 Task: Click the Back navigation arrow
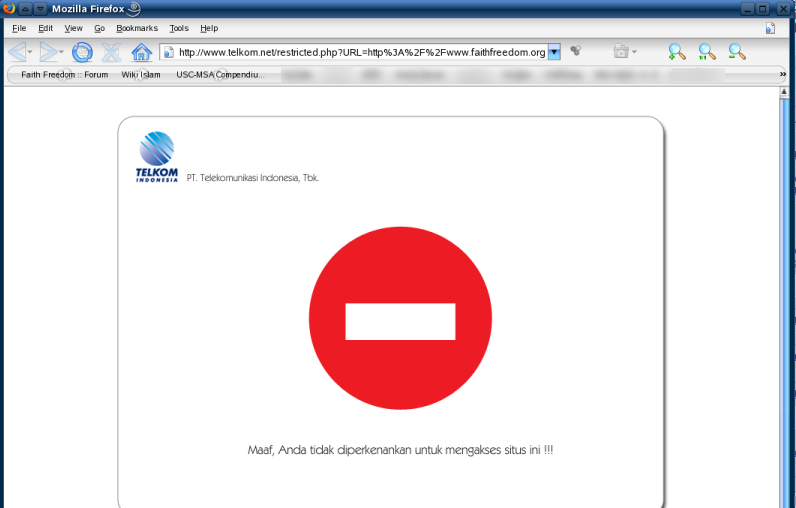(16, 52)
